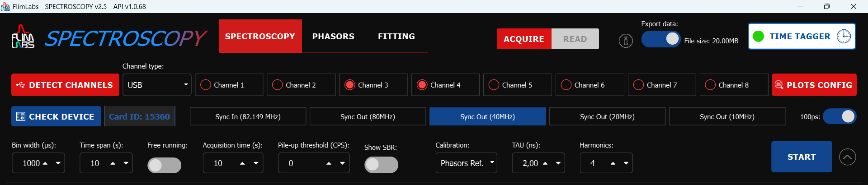Open the Calibration Phasors Ref. dropdown
The height and width of the screenshot is (185, 868).
(x=466, y=163)
